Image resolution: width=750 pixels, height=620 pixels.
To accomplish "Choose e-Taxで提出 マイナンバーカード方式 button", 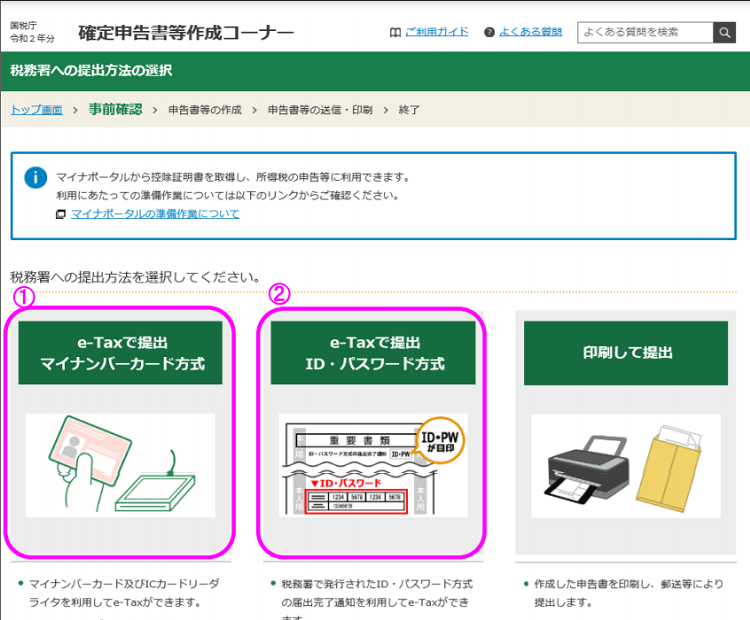I will (x=121, y=353).
